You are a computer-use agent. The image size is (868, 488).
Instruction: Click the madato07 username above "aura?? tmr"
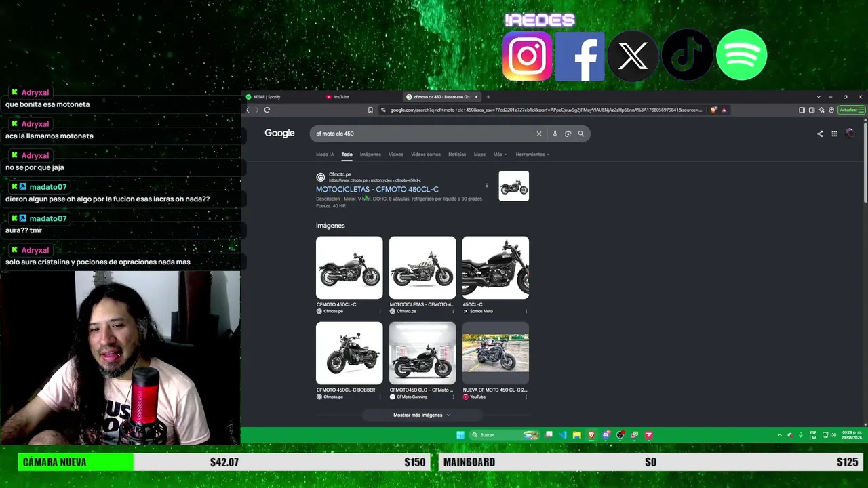click(x=48, y=218)
